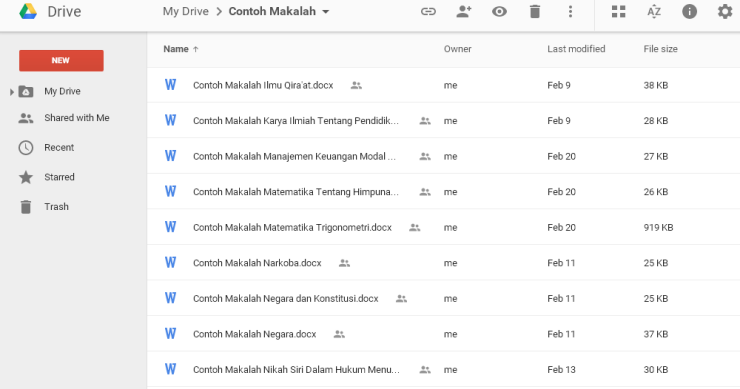The height and width of the screenshot is (389, 740).
Task: Open the more actions three-dot menu
Action: tap(570, 11)
